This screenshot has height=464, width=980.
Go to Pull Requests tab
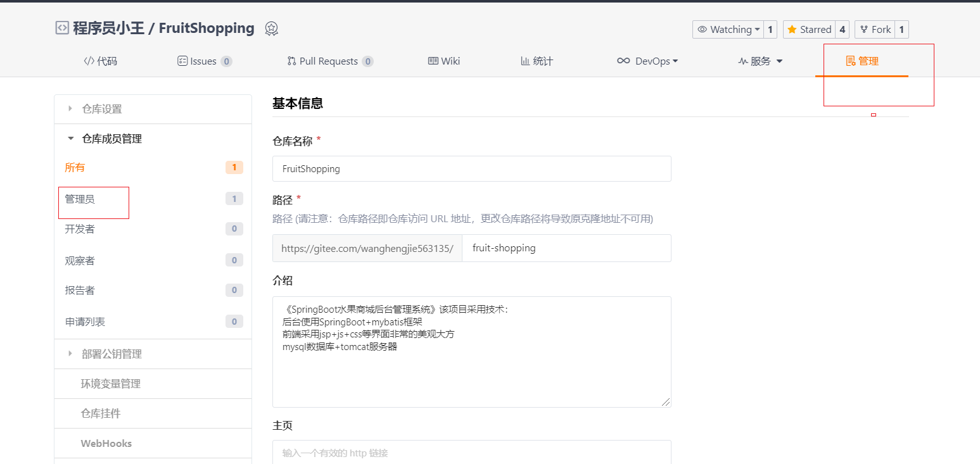click(329, 61)
